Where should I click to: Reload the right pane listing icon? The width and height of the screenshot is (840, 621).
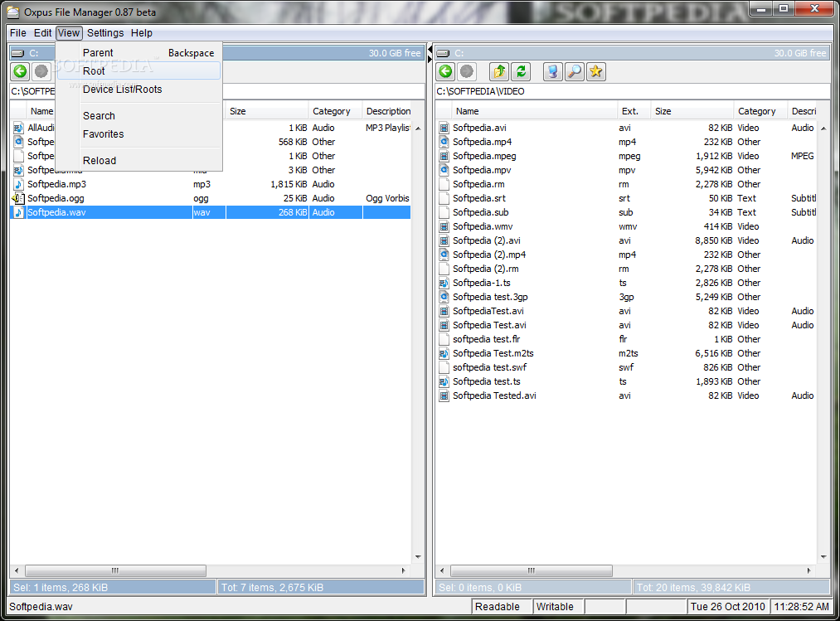point(521,71)
